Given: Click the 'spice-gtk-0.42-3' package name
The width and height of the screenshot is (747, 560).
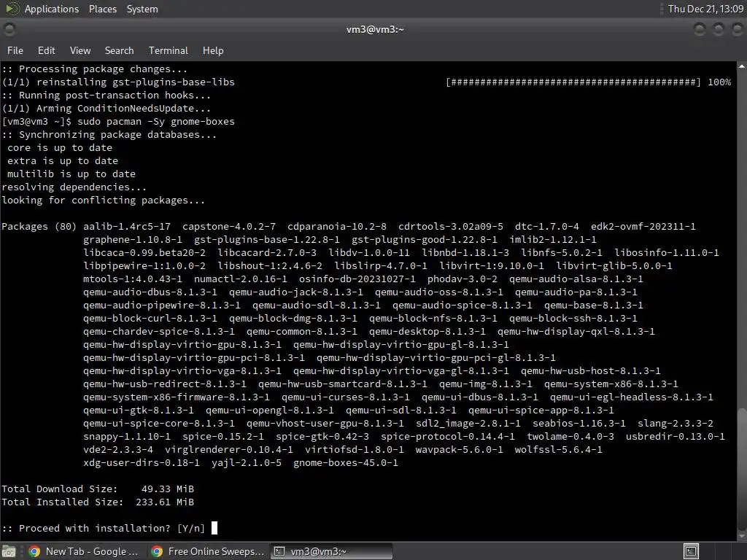Looking at the screenshot, I should 322,437.
